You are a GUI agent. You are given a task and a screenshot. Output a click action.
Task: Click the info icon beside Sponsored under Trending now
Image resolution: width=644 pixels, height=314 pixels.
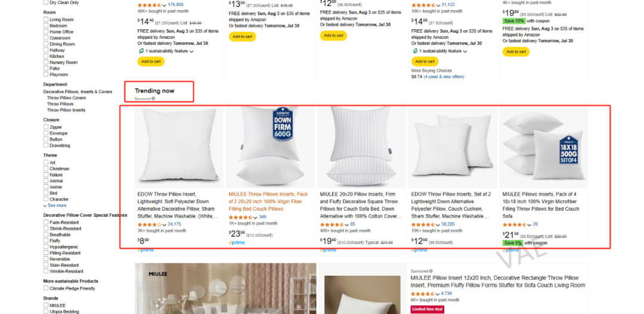coord(153,98)
